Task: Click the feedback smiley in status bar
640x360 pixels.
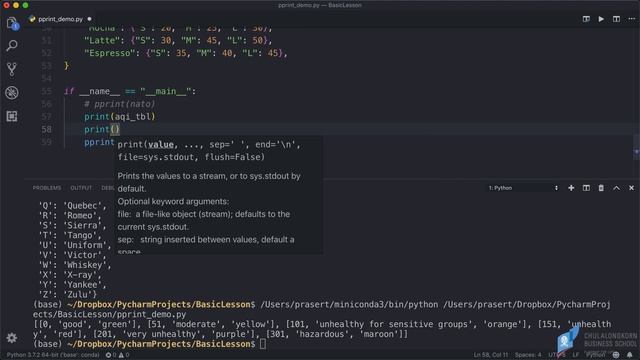Action: 616,355
